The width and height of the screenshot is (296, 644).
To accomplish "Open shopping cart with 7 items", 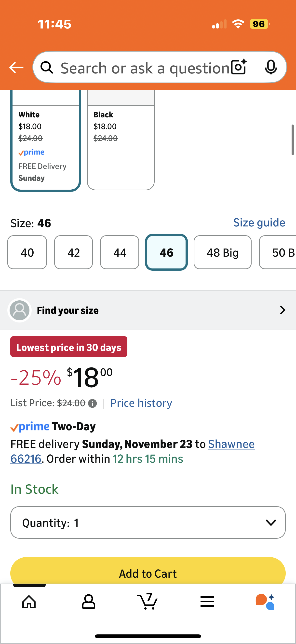I will 148,601.
